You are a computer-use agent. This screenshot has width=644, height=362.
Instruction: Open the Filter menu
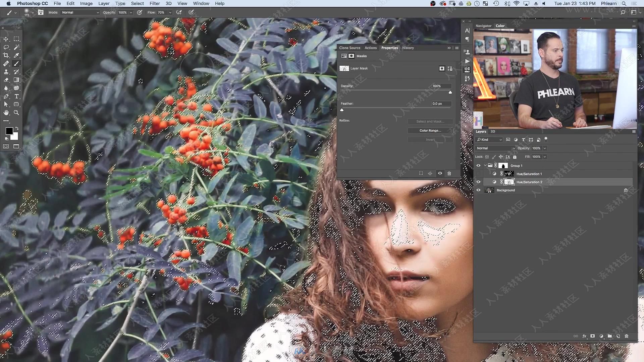coord(154,4)
